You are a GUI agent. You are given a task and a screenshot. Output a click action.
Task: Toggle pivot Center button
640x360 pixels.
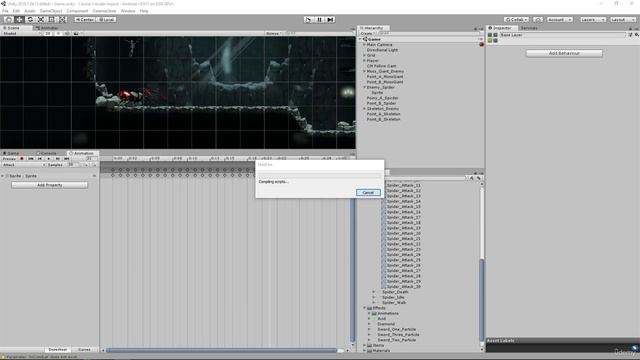click(x=84, y=19)
